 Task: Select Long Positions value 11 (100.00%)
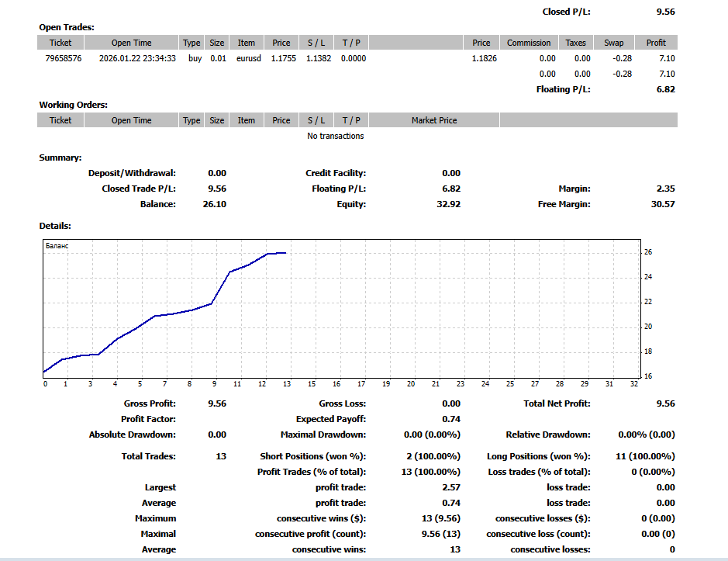645,456
